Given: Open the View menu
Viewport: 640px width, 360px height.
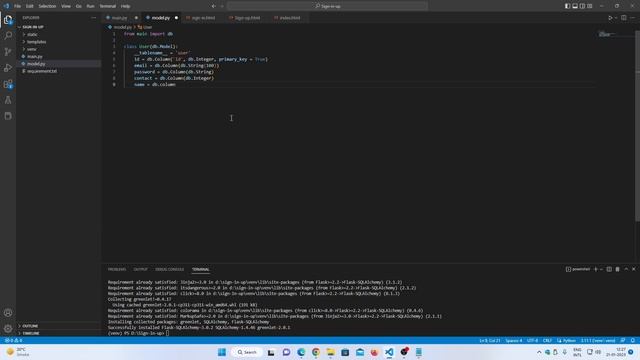Looking at the screenshot, I should click(x=66, y=6).
